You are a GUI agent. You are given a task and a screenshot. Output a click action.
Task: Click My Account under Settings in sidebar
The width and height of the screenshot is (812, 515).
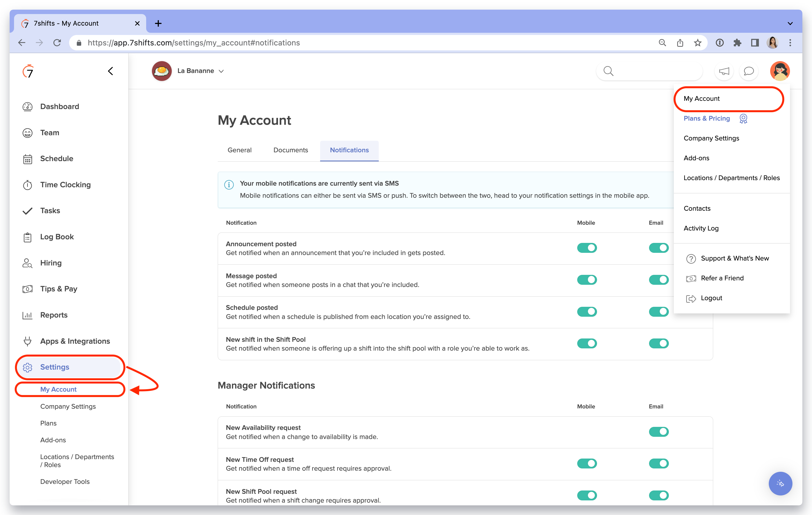(x=58, y=389)
